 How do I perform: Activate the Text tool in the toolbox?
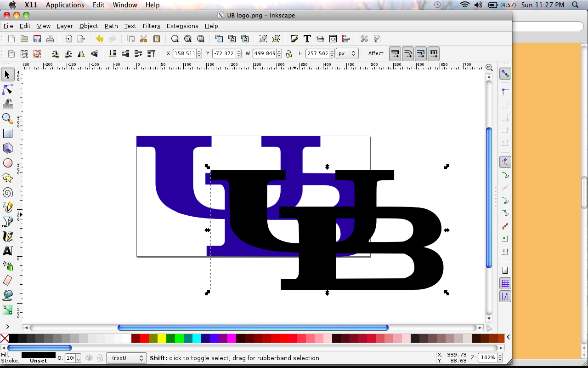pyautogui.click(x=8, y=251)
